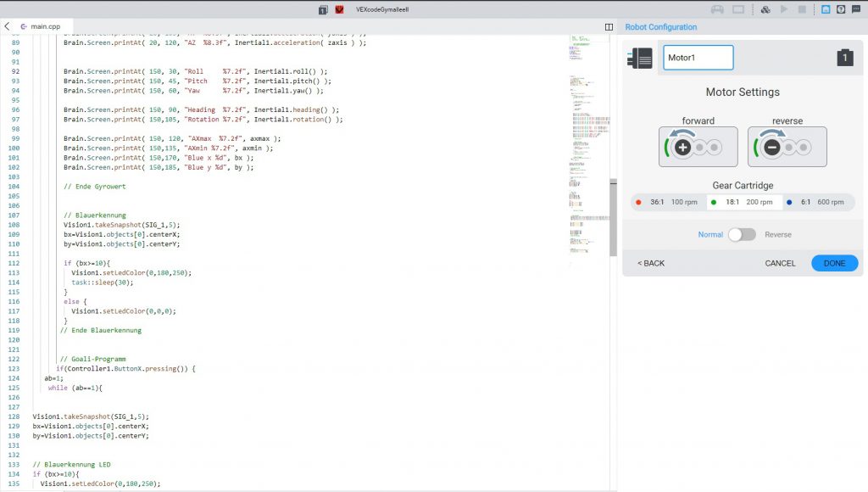The image size is (868, 492).
Task: Click the Motor Settings heading
Action: tap(743, 92)
